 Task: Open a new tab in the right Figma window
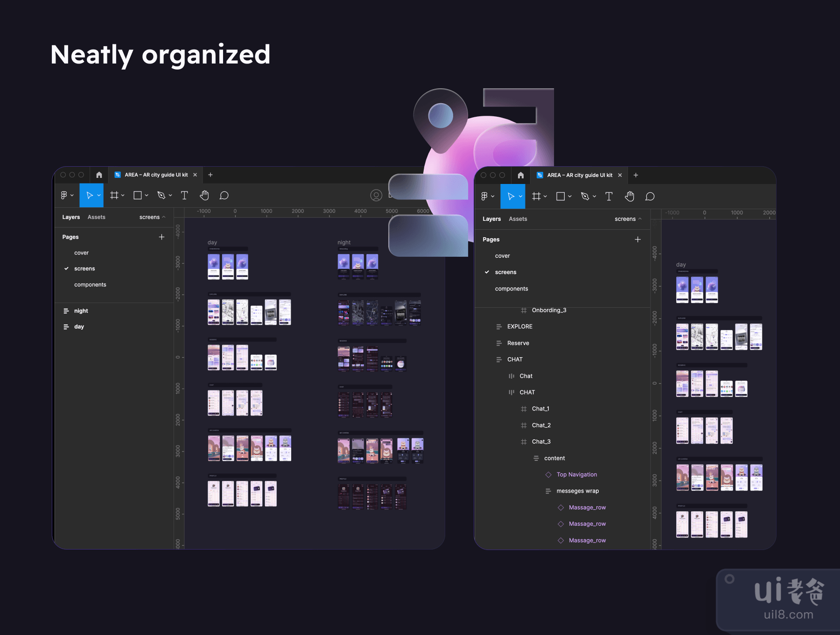pyautogui.click(x=636, y=175)
